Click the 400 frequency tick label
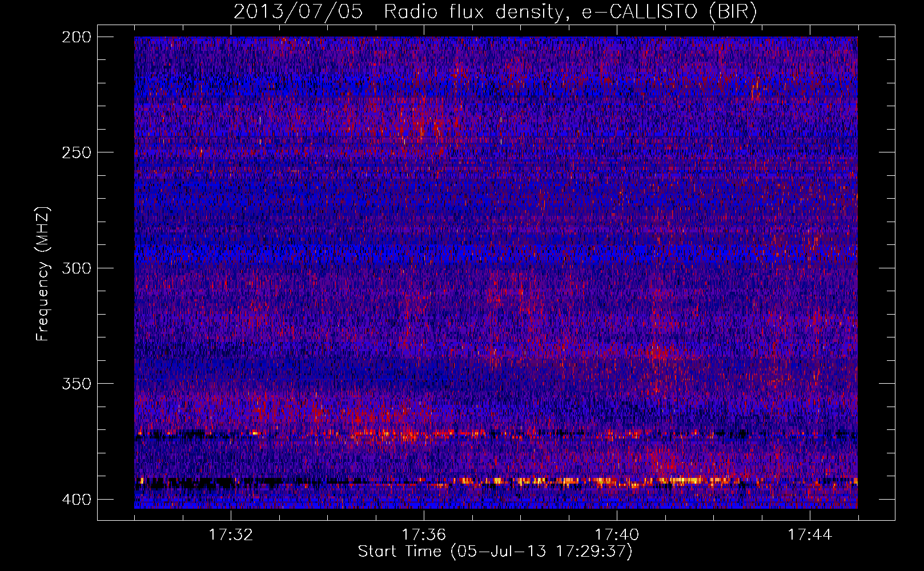The height and width of the screenshot is (571, 924). click(x=76, y=499)
